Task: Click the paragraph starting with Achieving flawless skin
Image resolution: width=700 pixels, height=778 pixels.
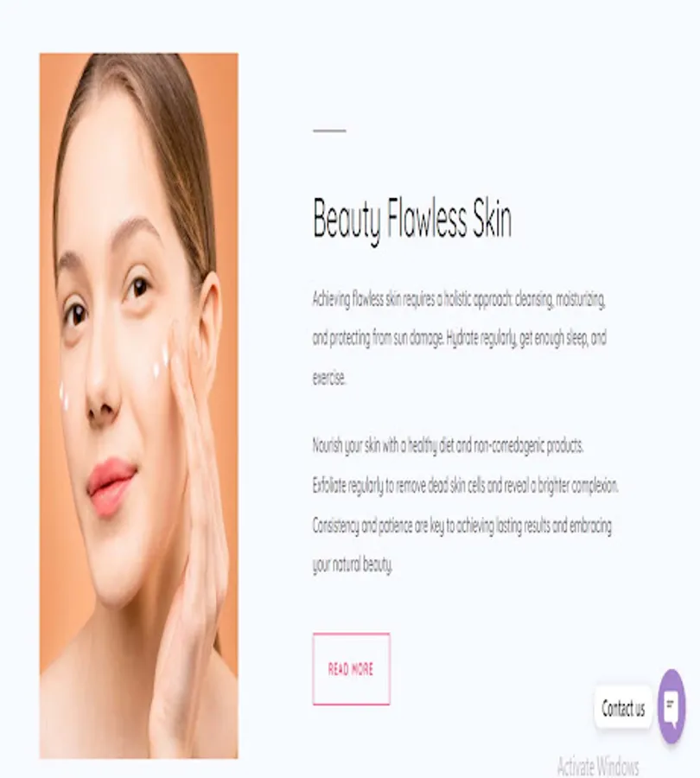Action: point(460,338)
